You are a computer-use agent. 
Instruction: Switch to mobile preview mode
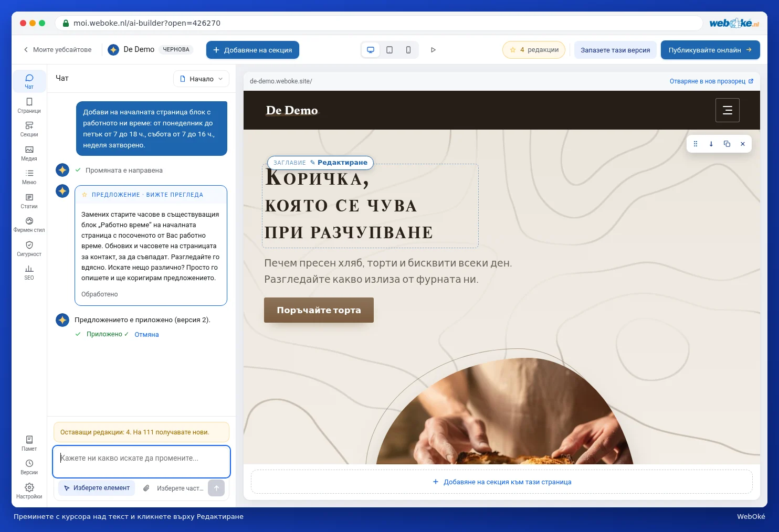[x=408, y=50]
